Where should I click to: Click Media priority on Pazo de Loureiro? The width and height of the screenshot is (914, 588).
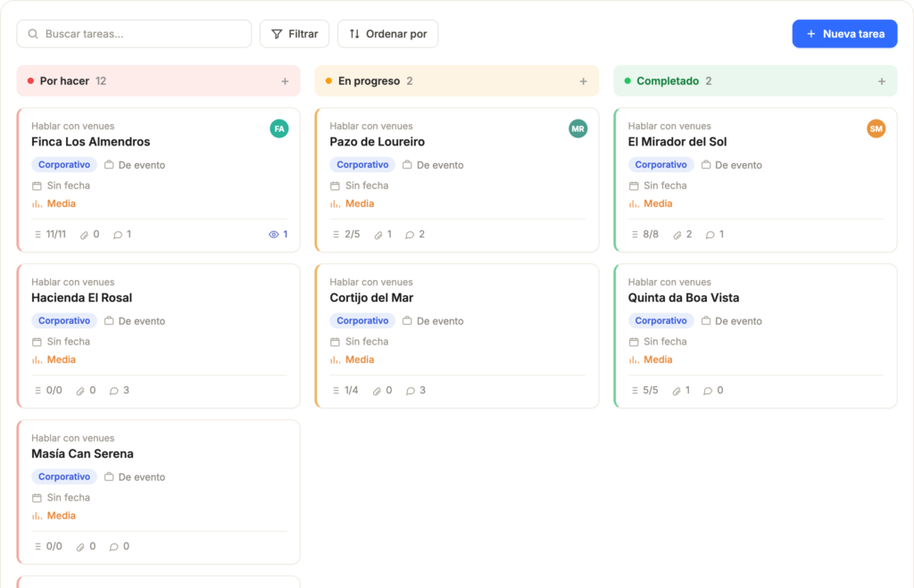(x=352, y=203)
